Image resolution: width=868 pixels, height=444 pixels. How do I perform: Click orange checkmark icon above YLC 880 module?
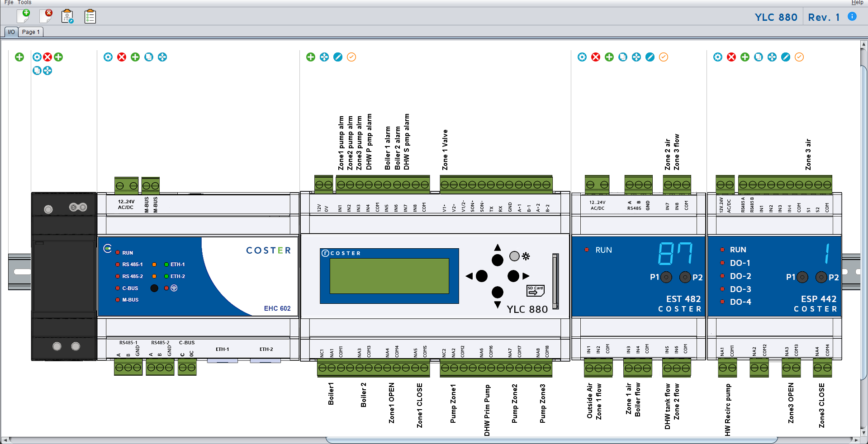[351, 57]
